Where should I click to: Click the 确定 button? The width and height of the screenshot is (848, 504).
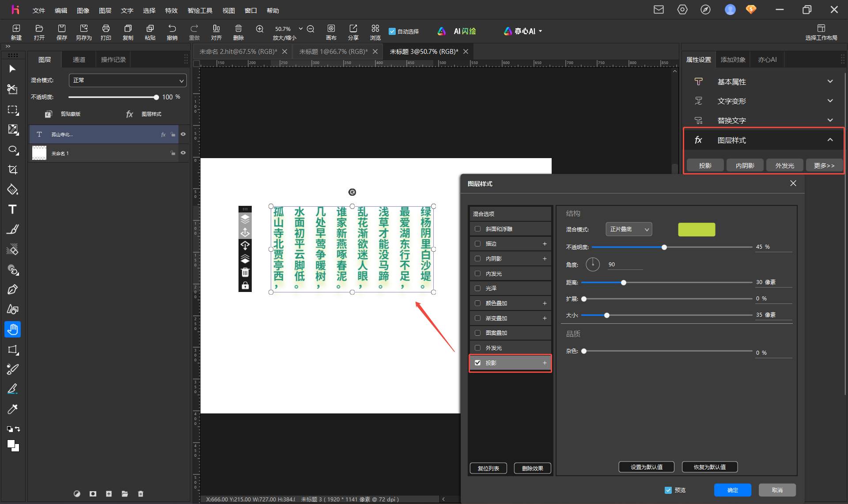tap(733, 490)
